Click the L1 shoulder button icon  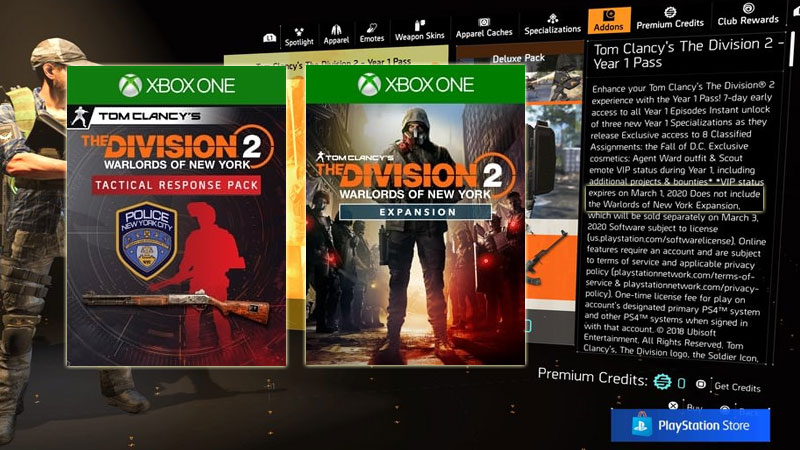269,38
